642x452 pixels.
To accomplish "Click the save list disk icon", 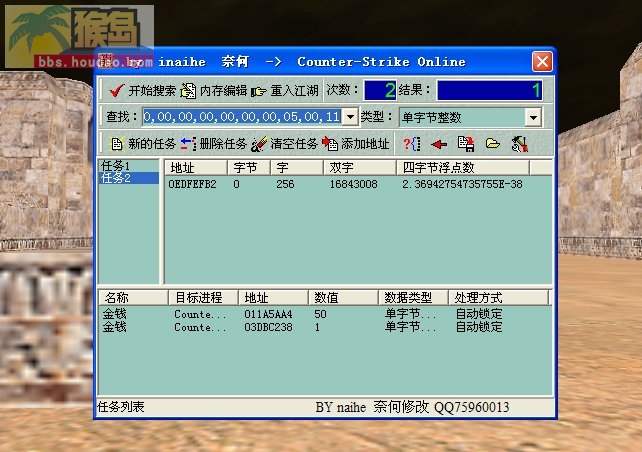I will 466,144.
